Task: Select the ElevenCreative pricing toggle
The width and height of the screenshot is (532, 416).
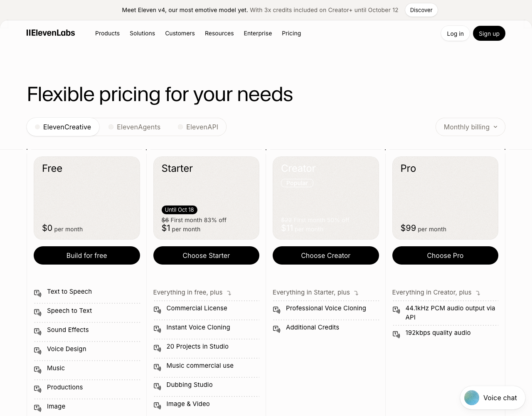Action: tap(63, 127)
